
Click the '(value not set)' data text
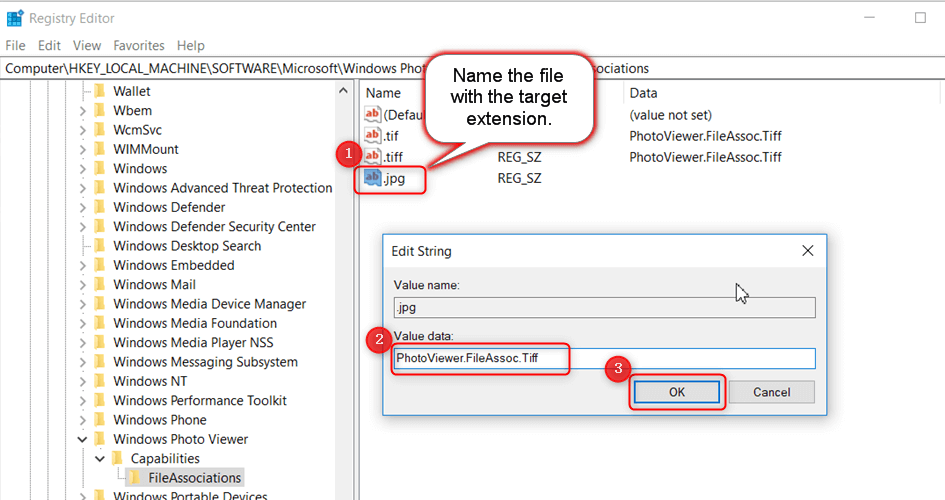670,114
